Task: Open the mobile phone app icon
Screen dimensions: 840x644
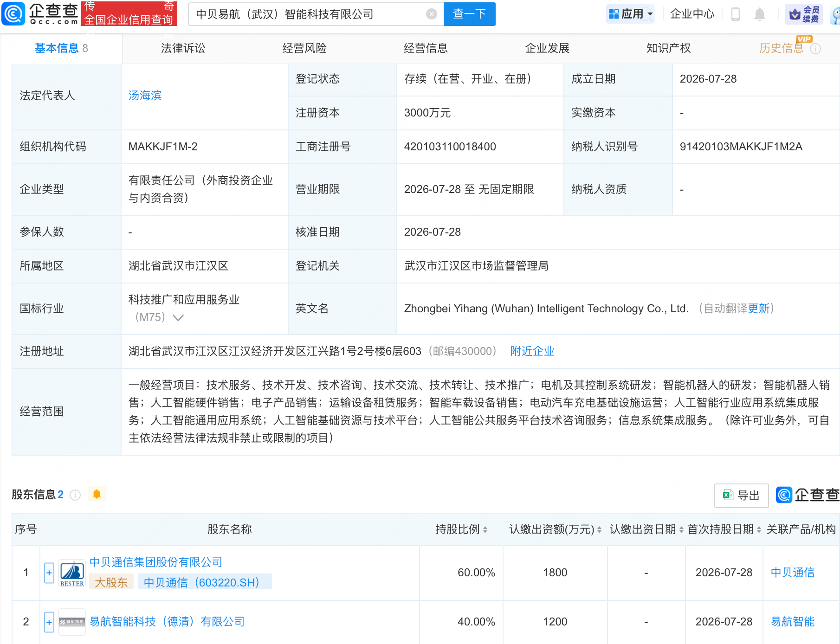Action: pyautogui.click(x=735, y=14)
